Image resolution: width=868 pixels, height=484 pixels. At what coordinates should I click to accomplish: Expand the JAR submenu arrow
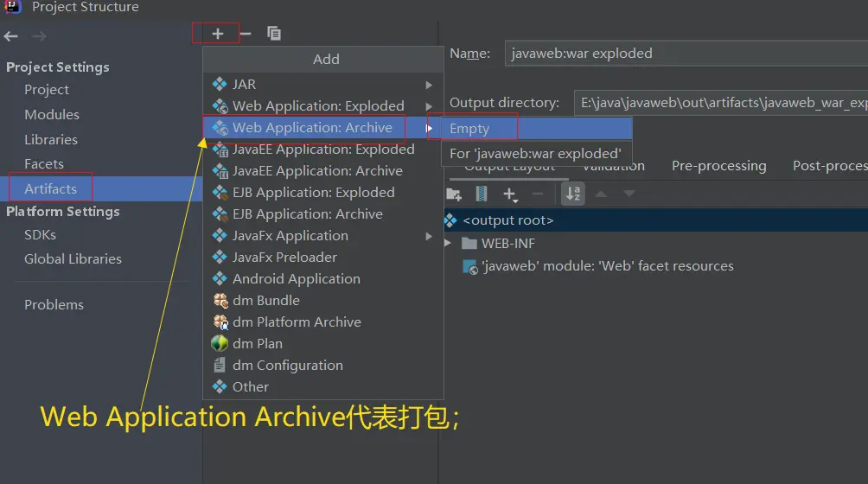point(429,85)
